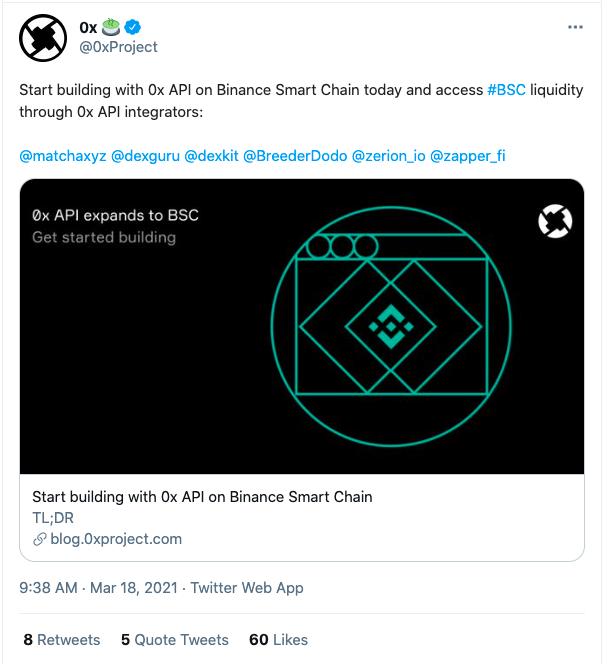
Task: Open the #BSC hashtag
Action: (505, 90)
